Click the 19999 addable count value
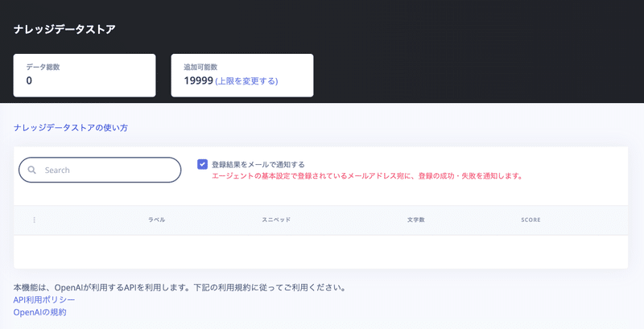The height and width of the screenshot is (329, 644). [x=198, y=80]
